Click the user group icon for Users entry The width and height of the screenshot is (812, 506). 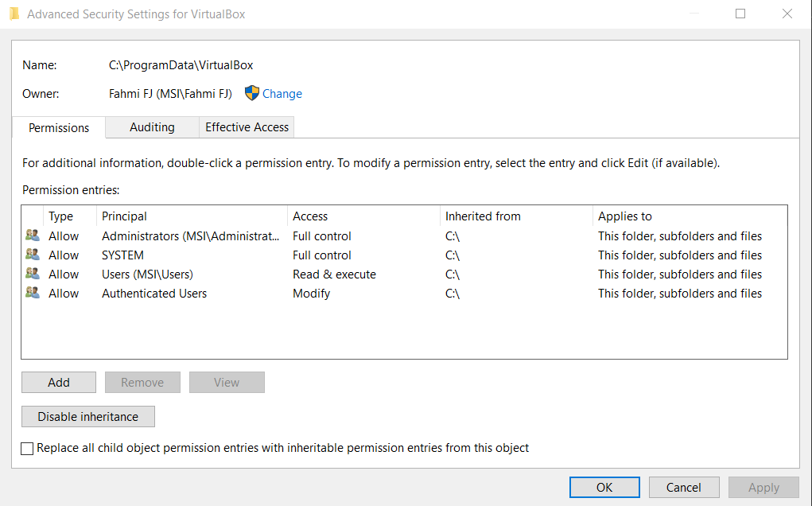[x=33, y=274]
